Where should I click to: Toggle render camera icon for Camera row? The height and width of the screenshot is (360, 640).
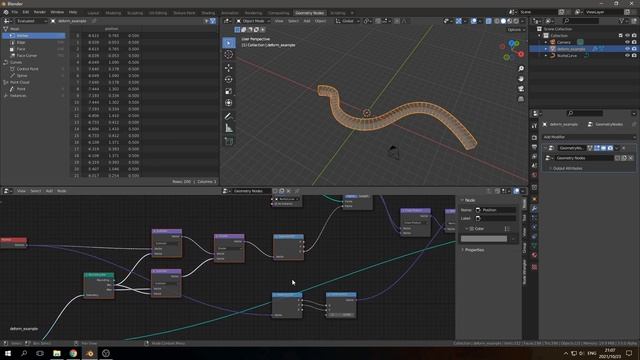634,42
